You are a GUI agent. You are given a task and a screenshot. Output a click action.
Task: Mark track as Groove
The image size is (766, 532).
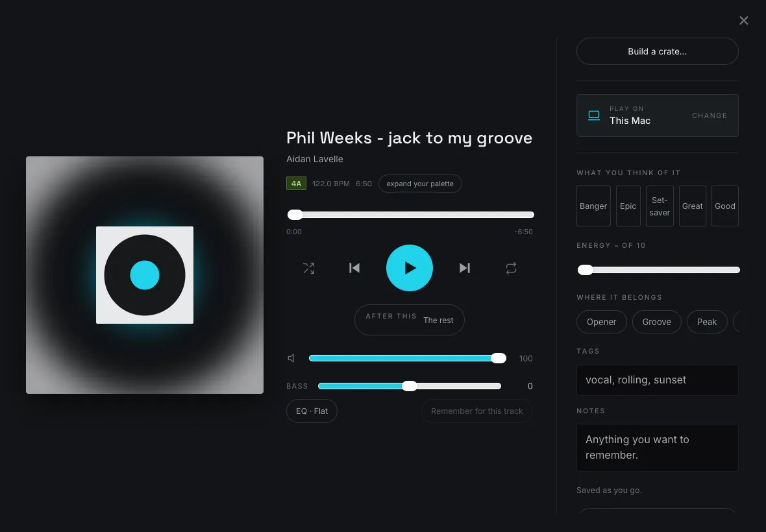click(656, 322)
